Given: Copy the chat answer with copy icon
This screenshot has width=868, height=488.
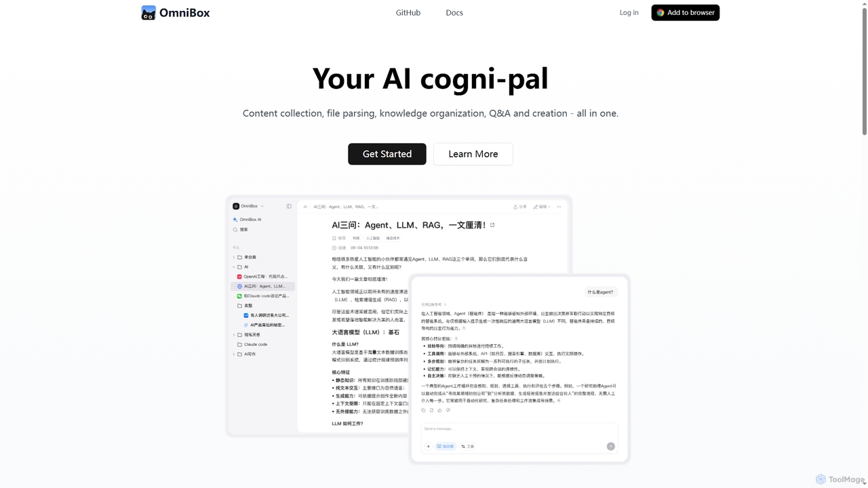Looking at the screenshot, I should tap(423, 410).
